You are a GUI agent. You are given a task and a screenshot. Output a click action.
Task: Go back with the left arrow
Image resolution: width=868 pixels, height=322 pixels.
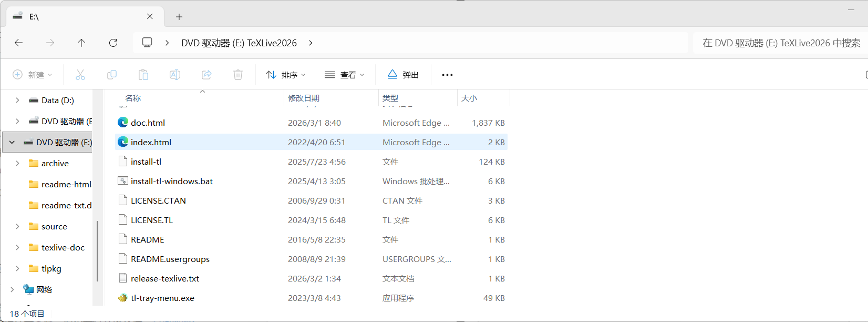point(19,43)
